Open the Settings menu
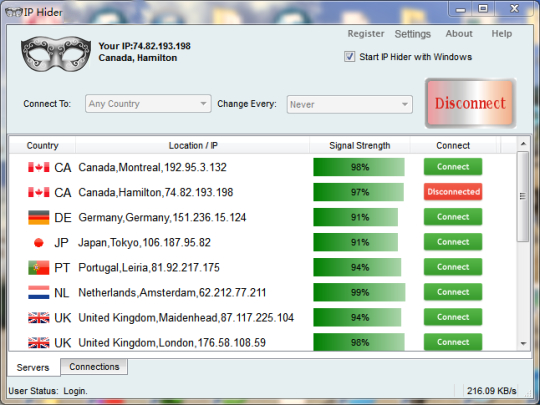Screen dimensions: 540x405 click(413, 34)
